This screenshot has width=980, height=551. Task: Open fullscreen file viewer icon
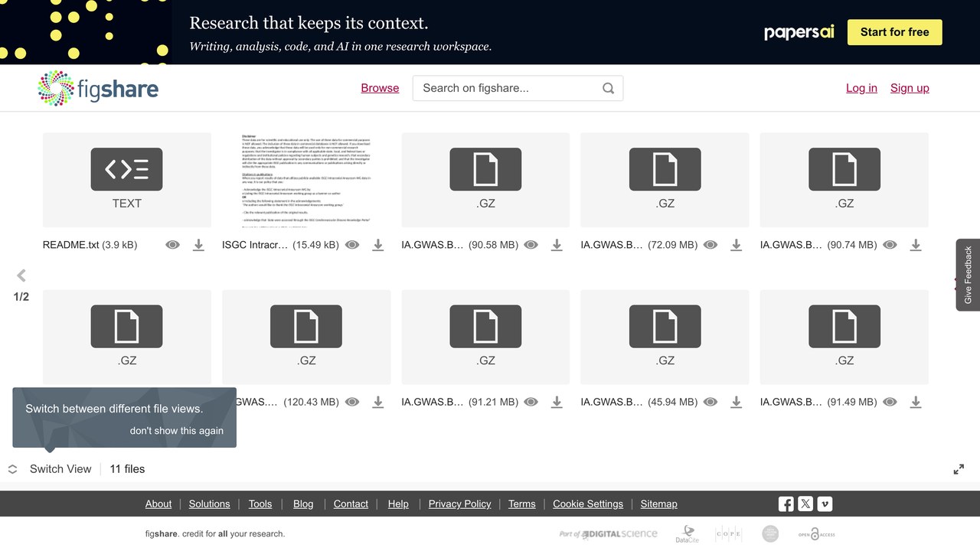tap(959, 469)
